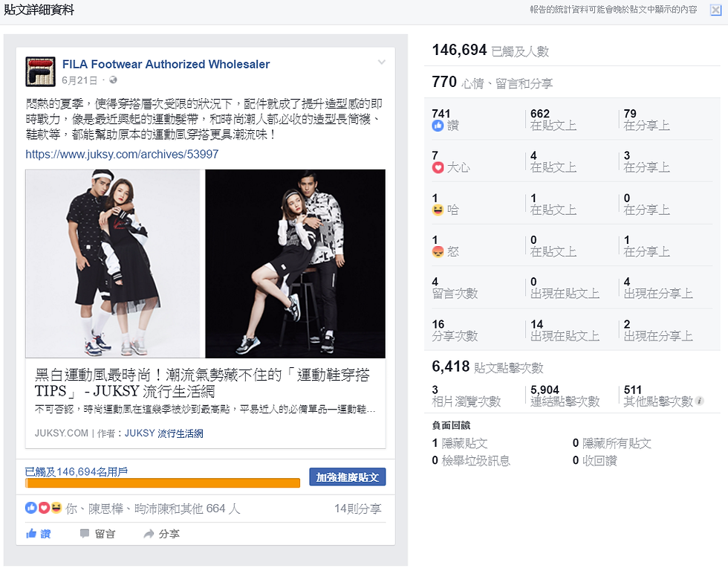
Task: Click the 分享 share button
Action: pyautogui.click(x=162, y=534)
